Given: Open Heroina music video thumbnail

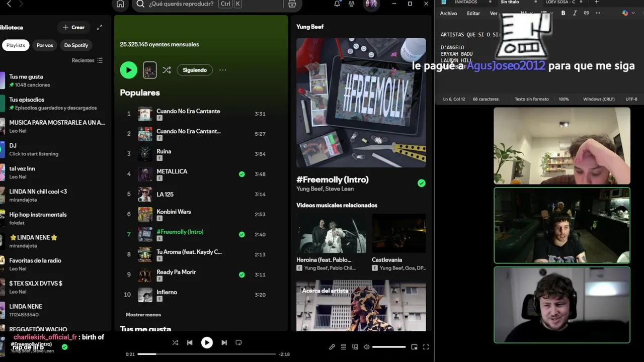Looking at the screenshot, I should tap(331, 234).
